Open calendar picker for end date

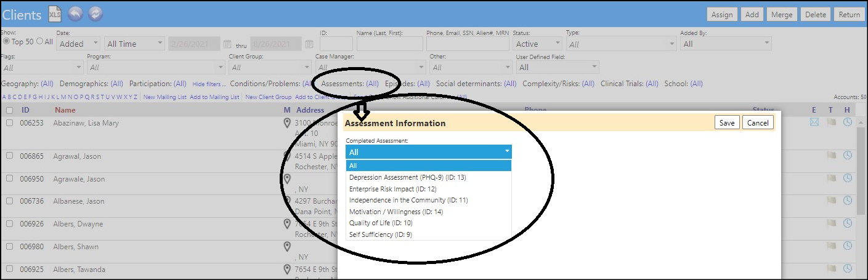(309, 44)
